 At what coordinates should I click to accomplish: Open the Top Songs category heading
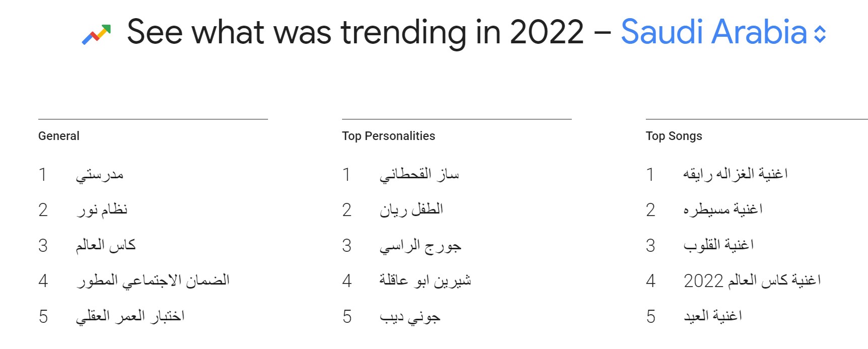pyautogui.click(x=674, y=136)
